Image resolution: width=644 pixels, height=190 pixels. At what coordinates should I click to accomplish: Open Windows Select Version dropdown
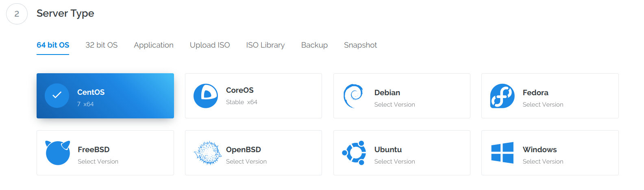pos(543,162)
